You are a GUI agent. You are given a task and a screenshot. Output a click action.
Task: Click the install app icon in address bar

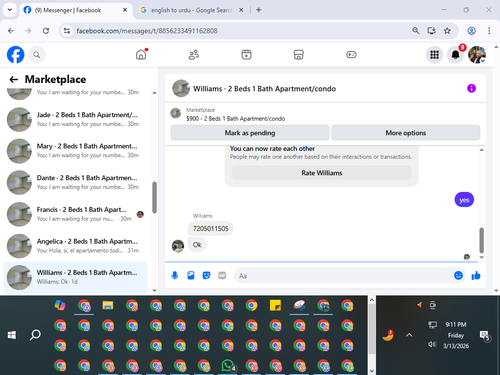pos(432,31)
